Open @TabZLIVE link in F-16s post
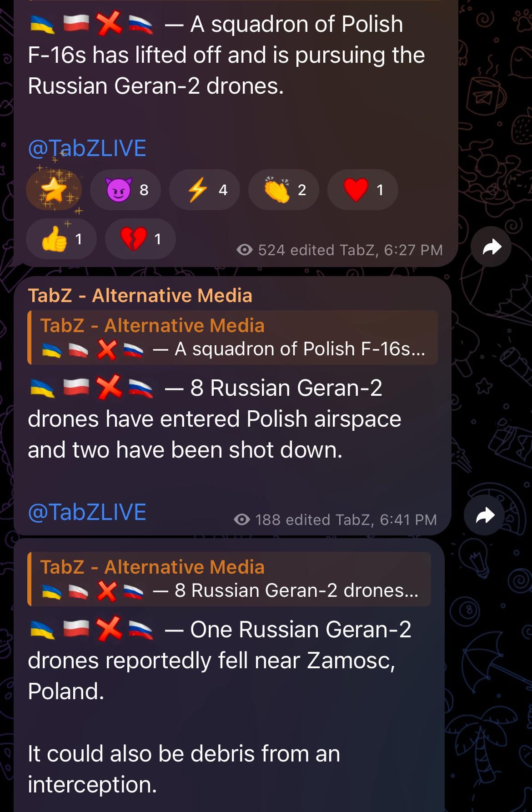The image size is (532, 812). (87, 148)
